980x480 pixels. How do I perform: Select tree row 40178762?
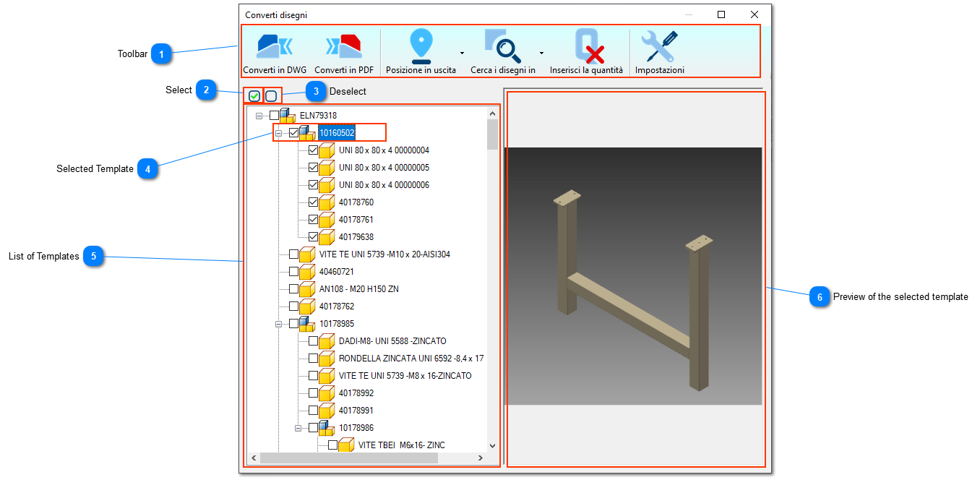[337, 307]
